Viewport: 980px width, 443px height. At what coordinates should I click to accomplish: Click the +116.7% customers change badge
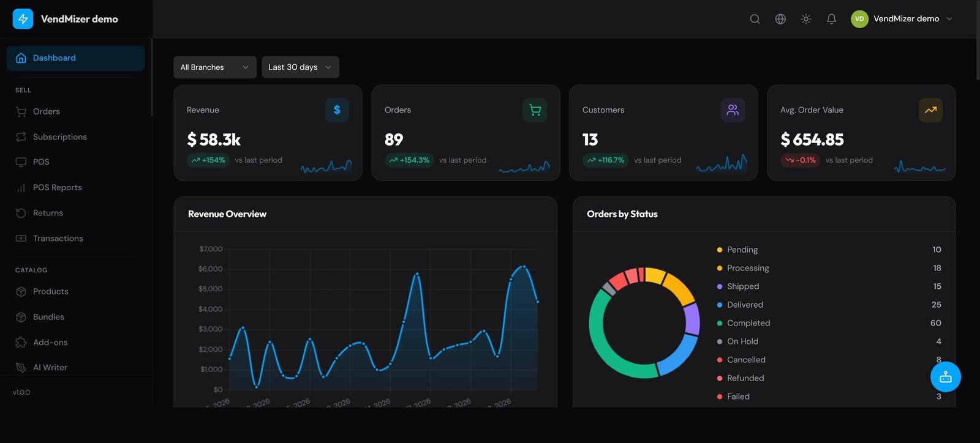coord(606,160)
